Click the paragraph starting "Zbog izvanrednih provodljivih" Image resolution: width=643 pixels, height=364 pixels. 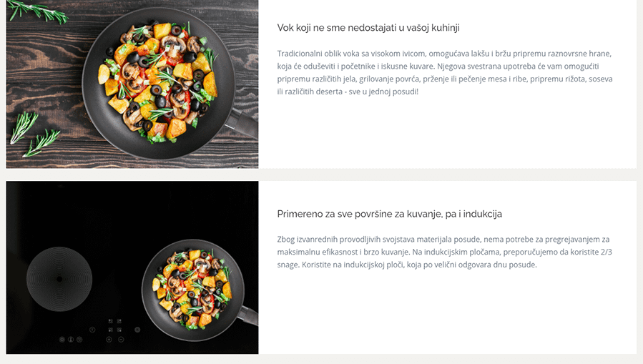coord(445,252)
